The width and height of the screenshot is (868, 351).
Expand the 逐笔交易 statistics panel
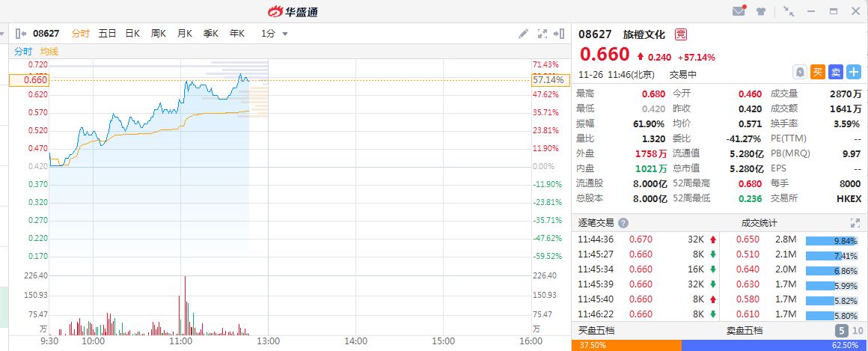pos(855,223)
